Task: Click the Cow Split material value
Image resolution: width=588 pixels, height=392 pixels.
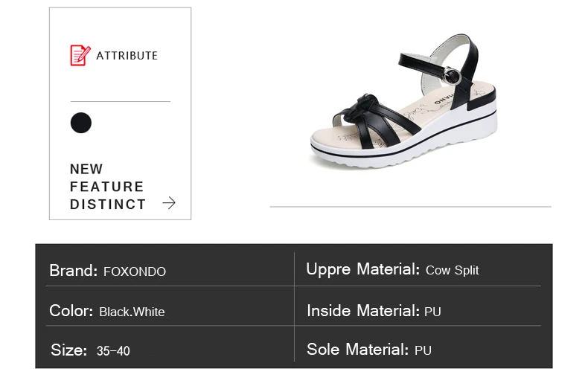Action: (x=453, y=270)
